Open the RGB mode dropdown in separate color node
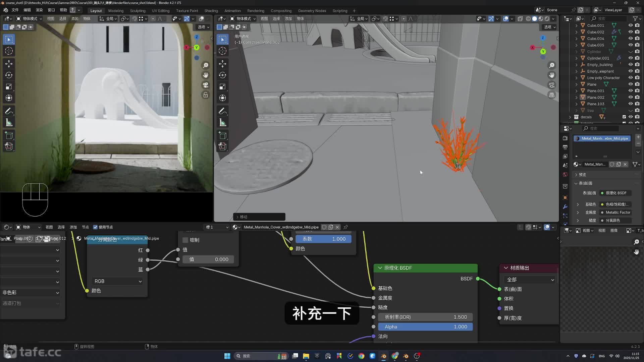Viewport: 644px width, 362px height. 118,281
